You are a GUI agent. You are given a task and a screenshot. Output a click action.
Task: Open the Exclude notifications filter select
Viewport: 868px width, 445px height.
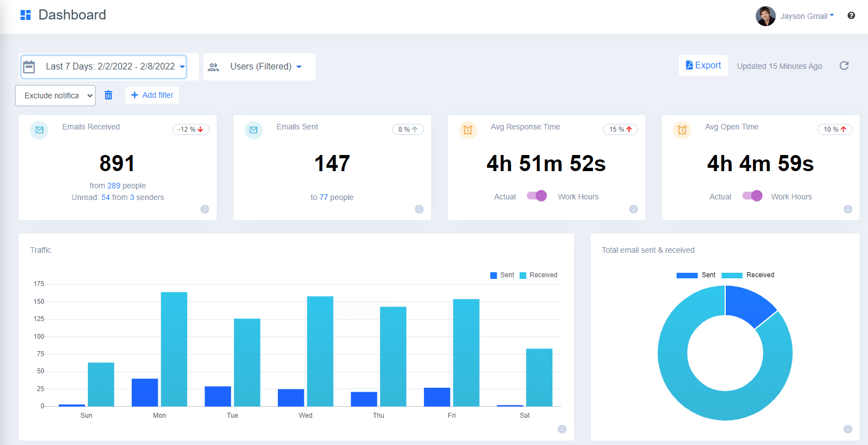coord(55,96)
